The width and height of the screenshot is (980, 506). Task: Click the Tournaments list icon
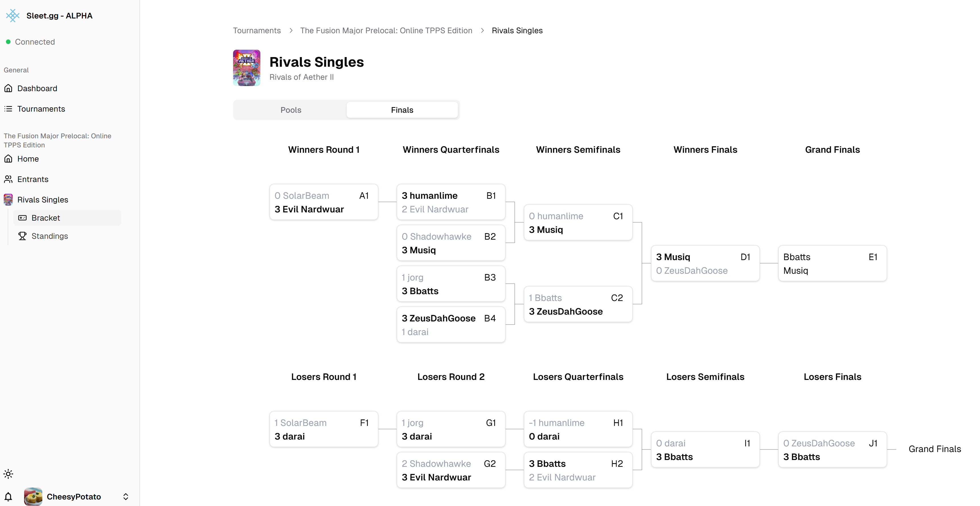click(x=8, y=109)
